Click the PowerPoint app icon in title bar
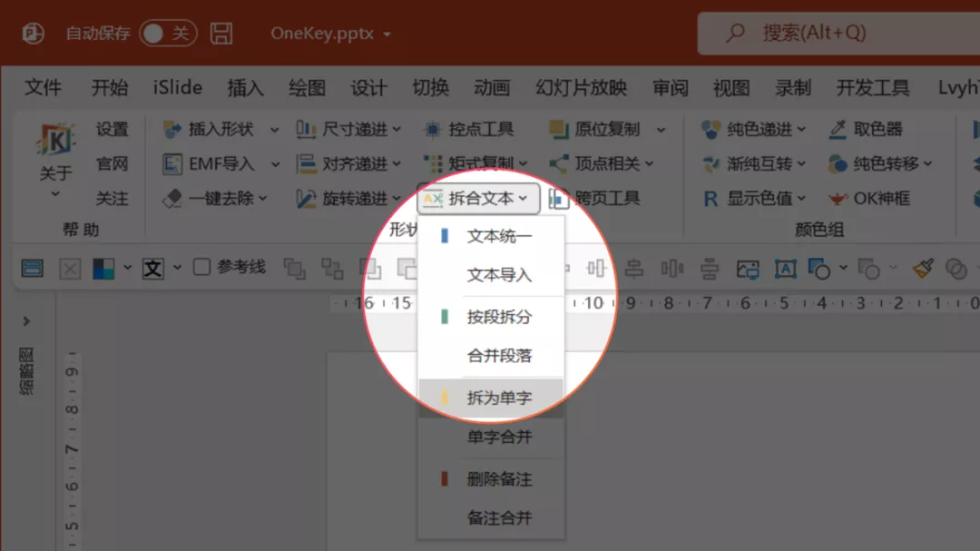 tap(33, 34)
